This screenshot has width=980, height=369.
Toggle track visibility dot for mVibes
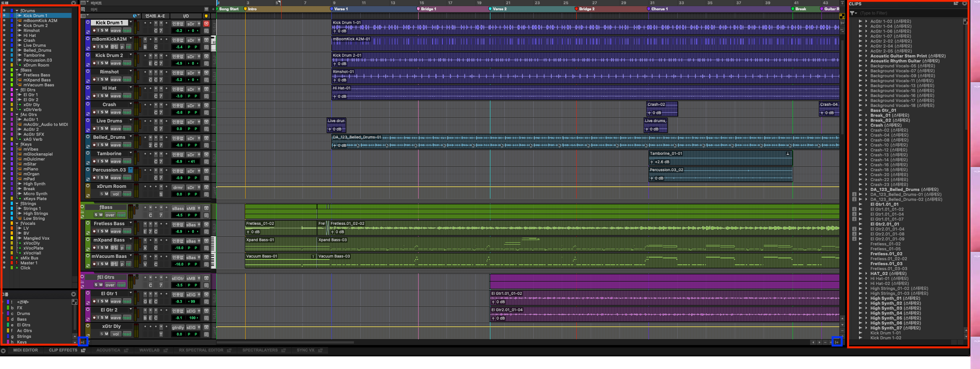click(x=4, y=149)
